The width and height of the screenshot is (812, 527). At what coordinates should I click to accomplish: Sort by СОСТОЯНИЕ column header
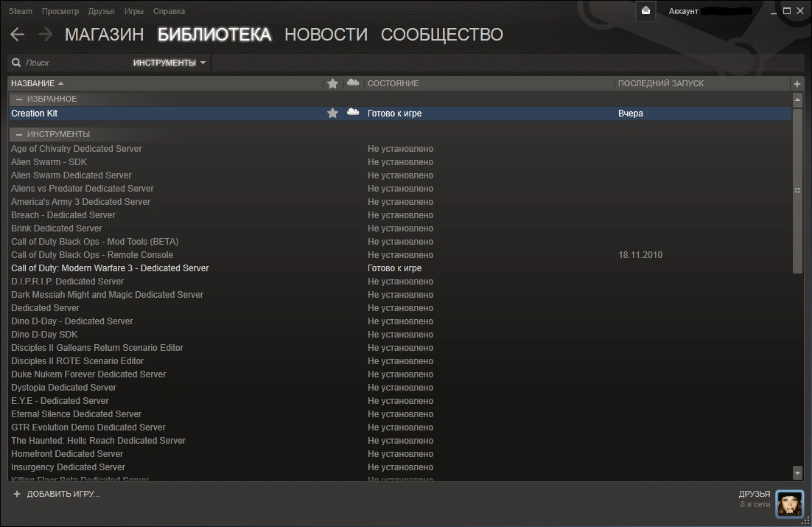(x=393, y=83)
